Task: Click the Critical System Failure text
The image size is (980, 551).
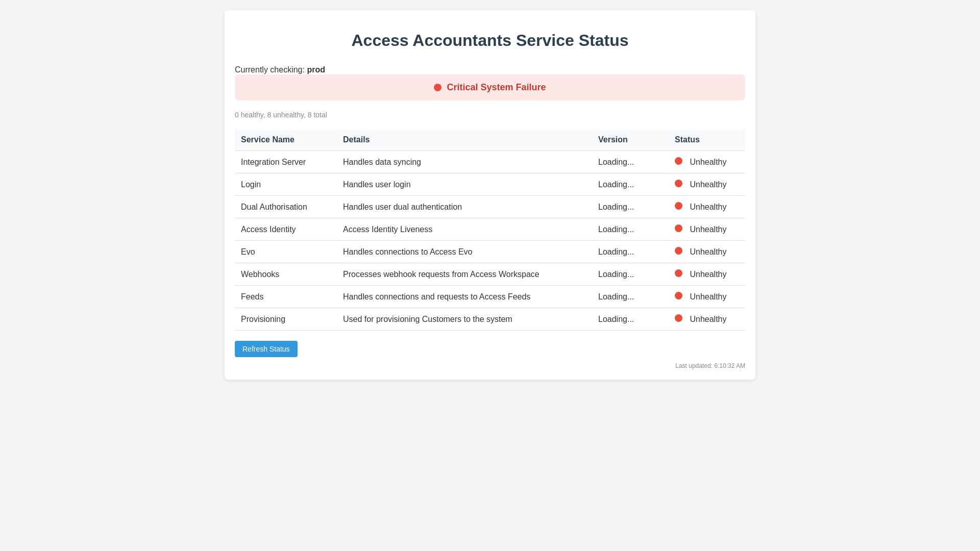Action: [496, 87]
